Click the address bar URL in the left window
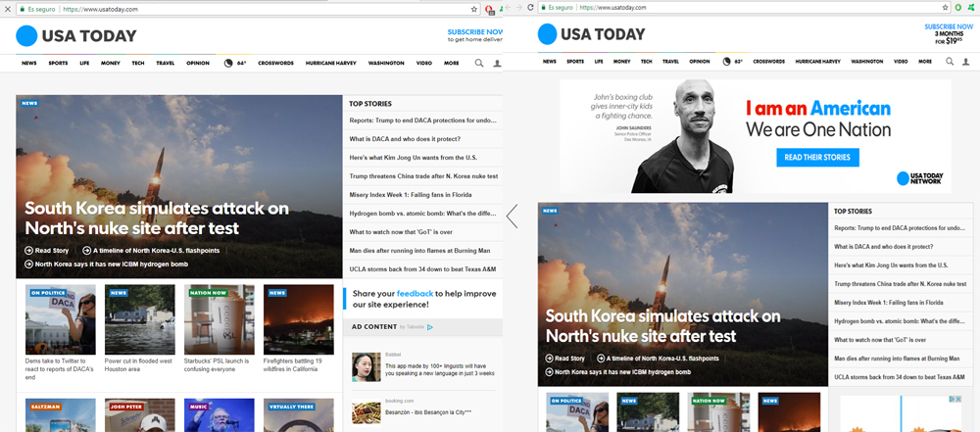The image size is (980, 432). pos(103,9)
